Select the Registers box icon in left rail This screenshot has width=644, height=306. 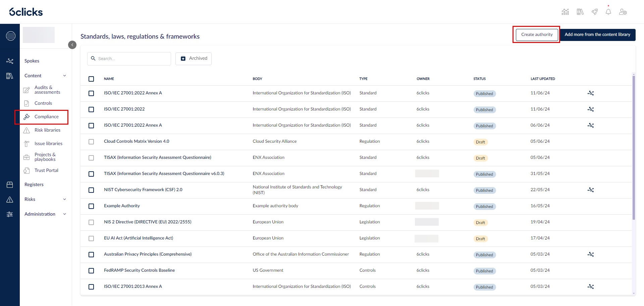[10, 185]
